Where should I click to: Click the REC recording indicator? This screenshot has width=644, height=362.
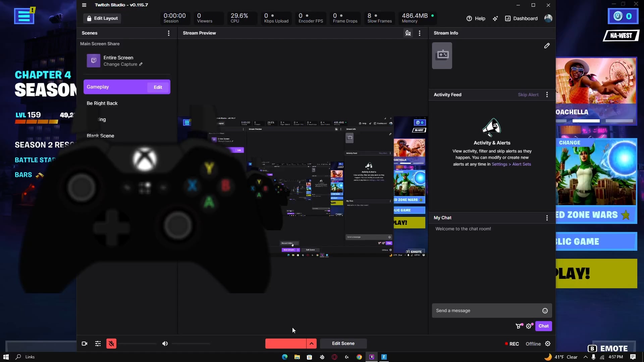tap(512, 344)
